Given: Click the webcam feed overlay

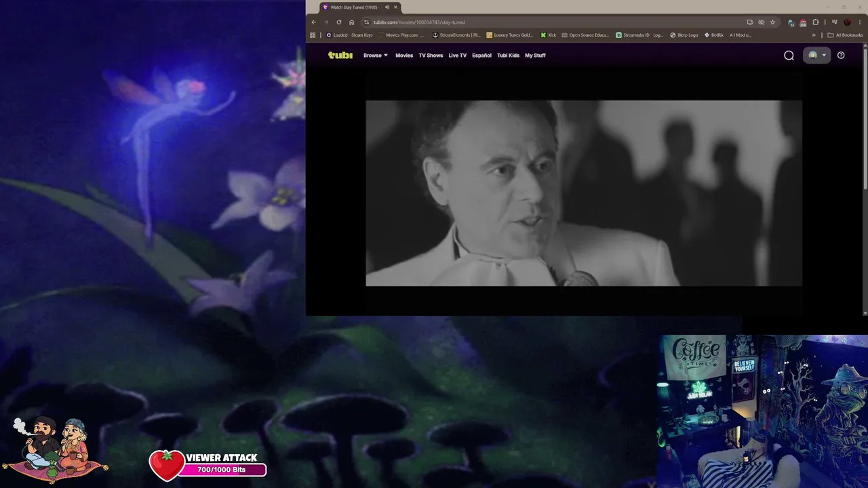Looking at the screenshot, I should click(762, 411).
